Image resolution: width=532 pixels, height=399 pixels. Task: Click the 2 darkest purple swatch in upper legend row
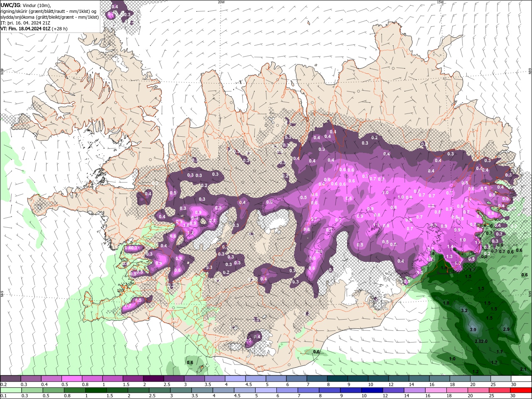tap(153, 379)
